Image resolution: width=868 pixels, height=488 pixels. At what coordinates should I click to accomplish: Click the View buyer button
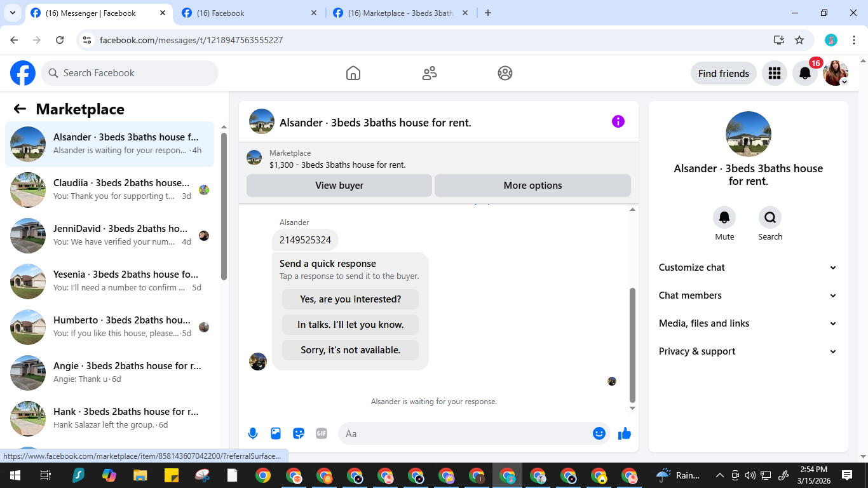tap(339, 186)
